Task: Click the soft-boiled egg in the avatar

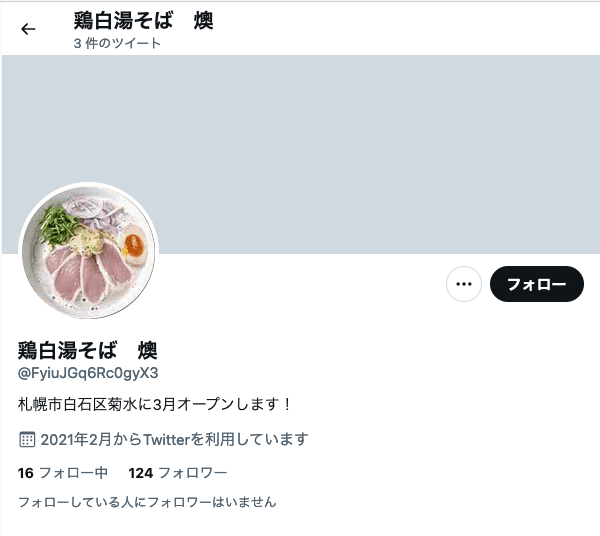Action: coord(132,245)
